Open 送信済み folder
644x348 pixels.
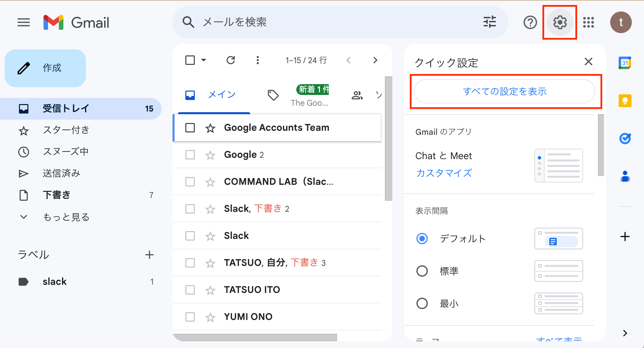(x=81, y=174)
